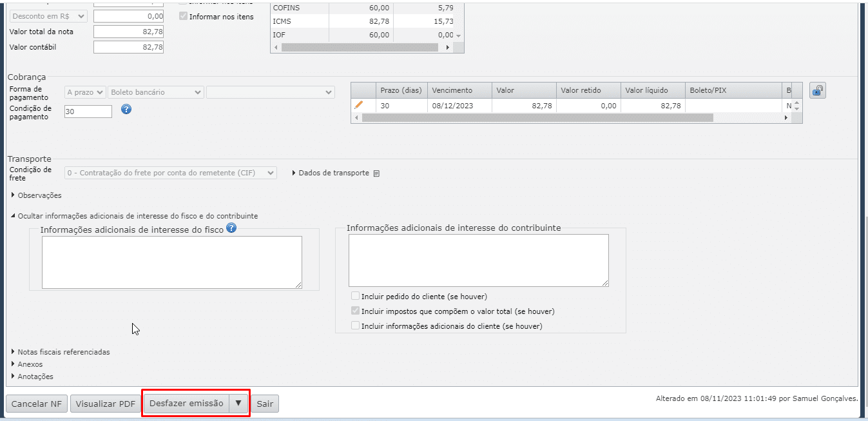This screenshot has height=421, width=868.
Task: Click the Valor líquido cell showing 82,78
Action: [653, 106]
